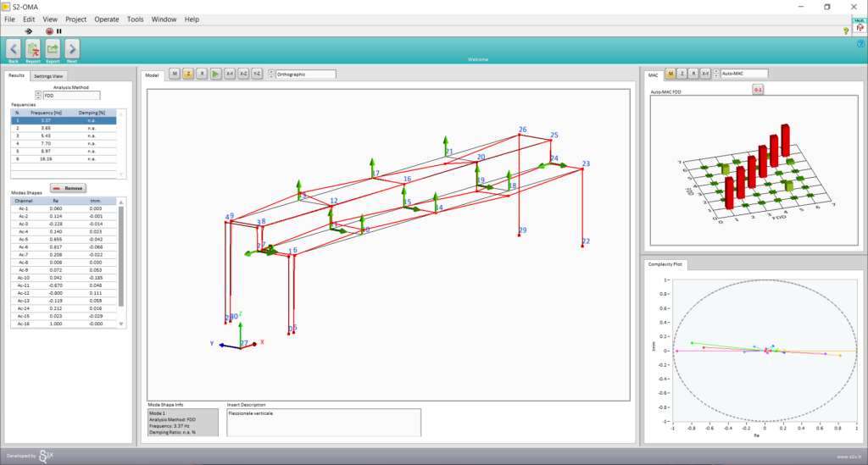Select the Complexity Plot tab
The height and width of the screenshot is (465, 868).
tap(665, 264)
